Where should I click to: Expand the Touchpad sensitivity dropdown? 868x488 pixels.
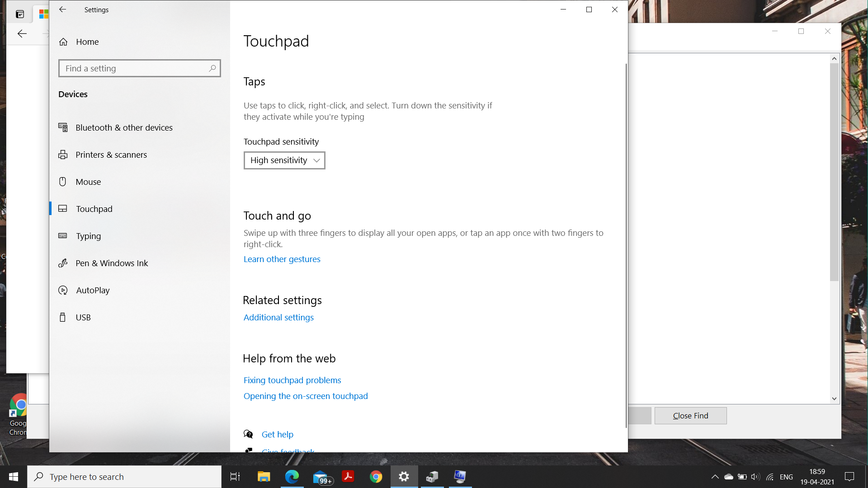284,160
